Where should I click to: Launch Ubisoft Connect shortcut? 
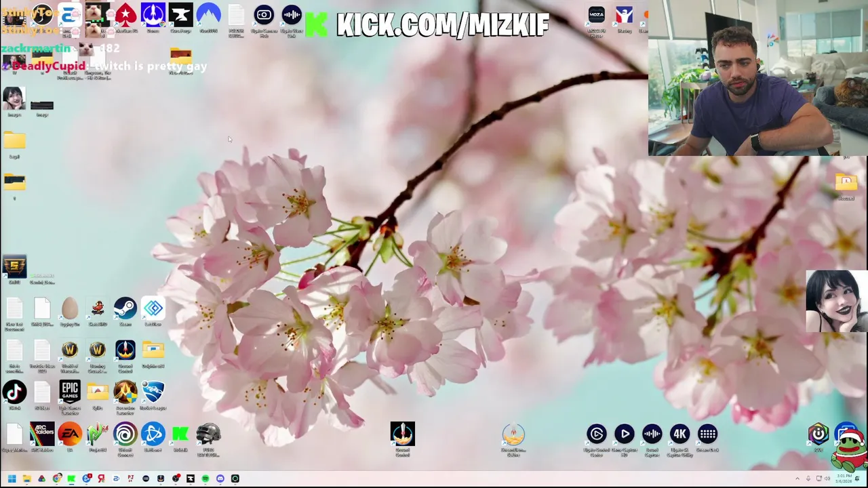click(x=125, y=434)
